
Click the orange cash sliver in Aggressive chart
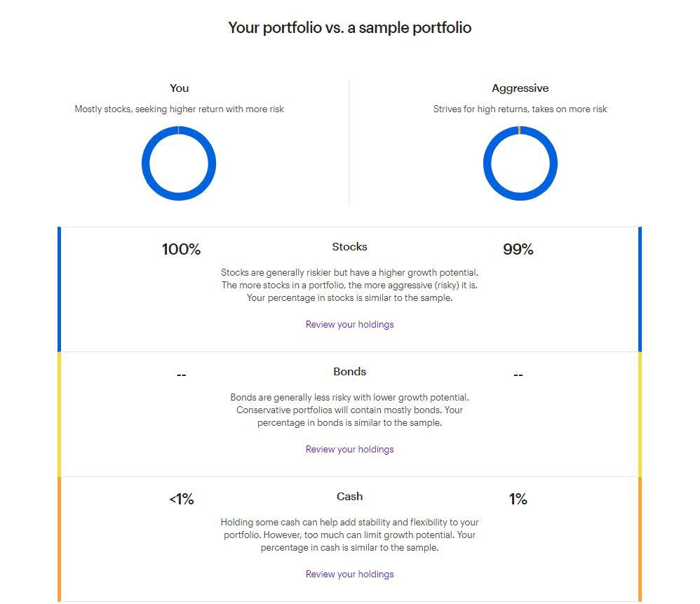(519, 130)
